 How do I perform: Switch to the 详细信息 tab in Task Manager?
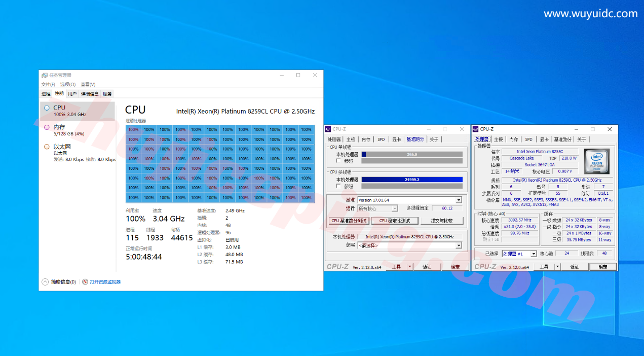(x=90, y=94)
